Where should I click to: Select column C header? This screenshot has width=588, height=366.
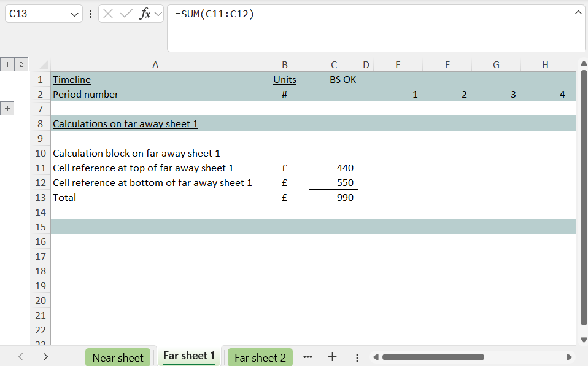pyautogui.click(x=333, y=64)
